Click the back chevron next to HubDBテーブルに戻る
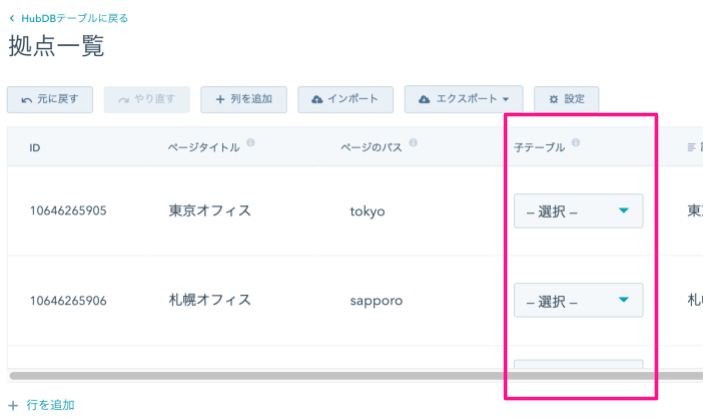 coord(12,18)
